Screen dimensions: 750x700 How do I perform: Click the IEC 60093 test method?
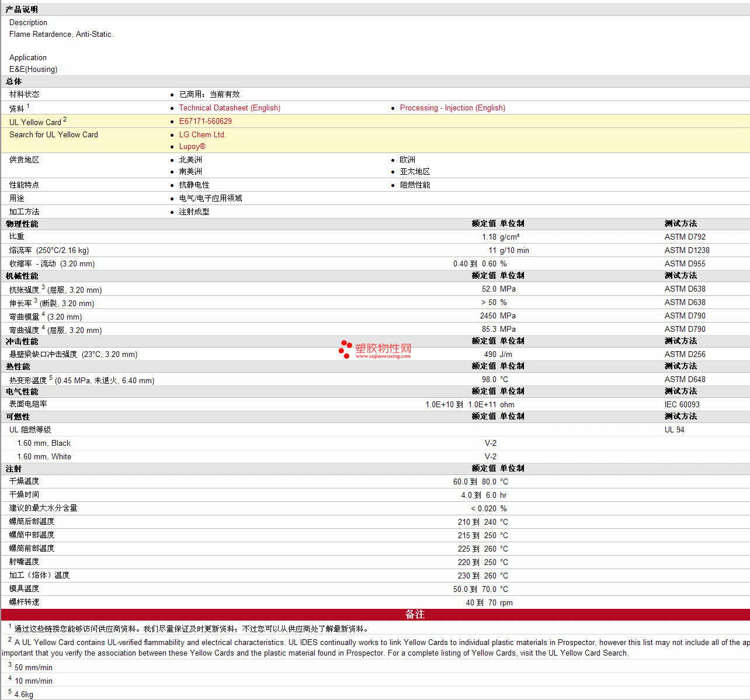(x=682, y=405)
